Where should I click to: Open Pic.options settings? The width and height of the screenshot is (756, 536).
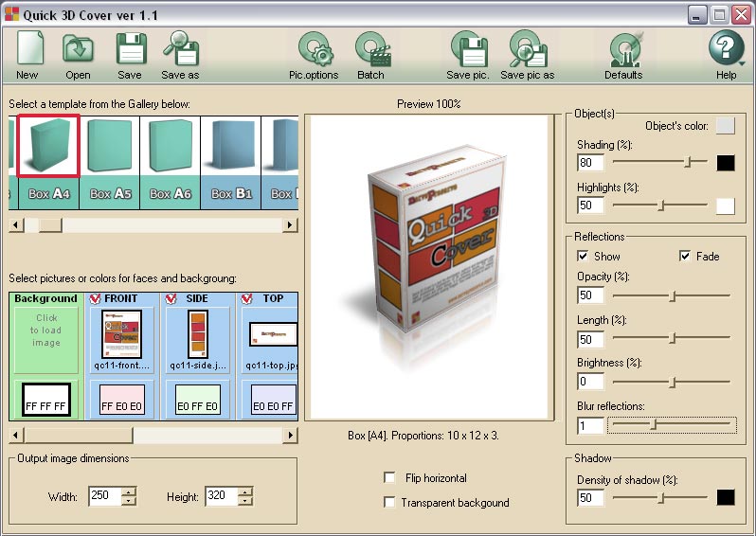[x=315, y=49]
